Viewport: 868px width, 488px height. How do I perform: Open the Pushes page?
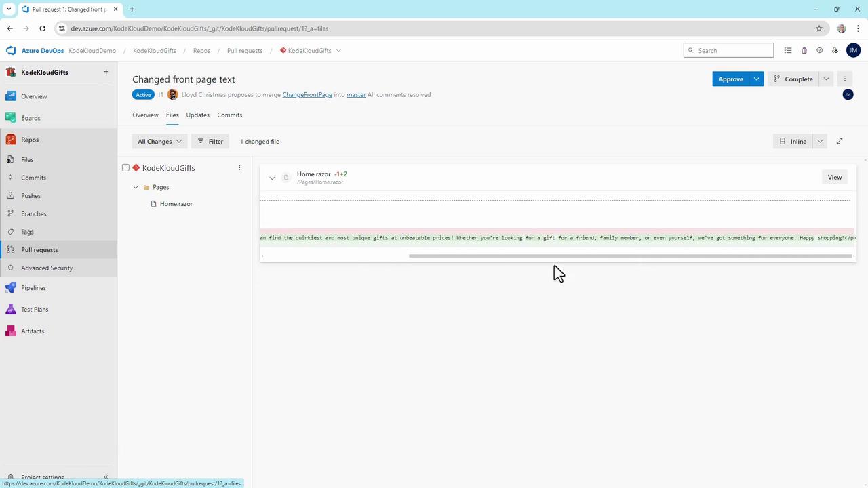coord(31,196)
